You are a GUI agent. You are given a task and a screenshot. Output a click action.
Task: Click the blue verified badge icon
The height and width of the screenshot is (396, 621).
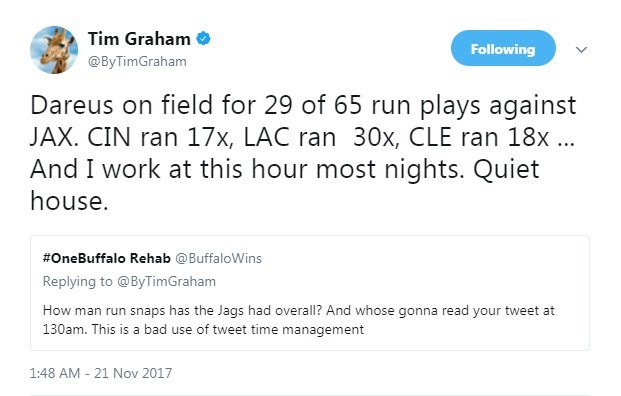click(204, 39)
